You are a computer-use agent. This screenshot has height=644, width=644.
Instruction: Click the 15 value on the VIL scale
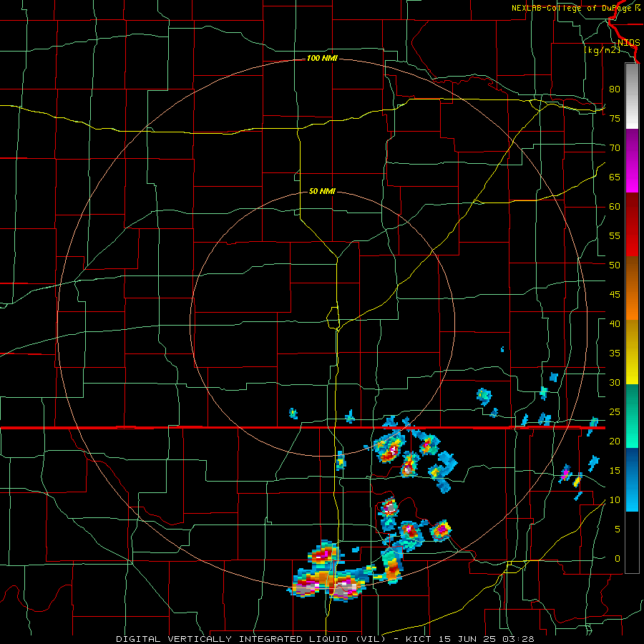[615, 470]
